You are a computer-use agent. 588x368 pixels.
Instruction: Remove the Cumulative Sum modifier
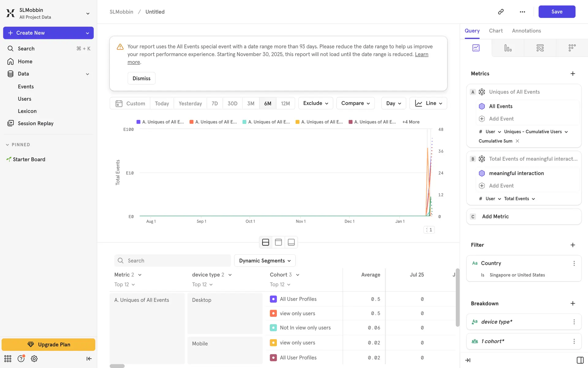tap(518, 141)
